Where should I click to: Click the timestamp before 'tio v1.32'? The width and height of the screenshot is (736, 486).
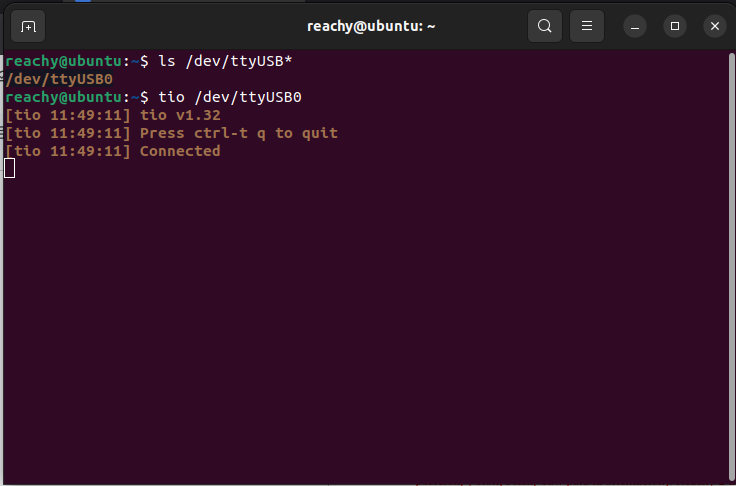coord(68,115)
